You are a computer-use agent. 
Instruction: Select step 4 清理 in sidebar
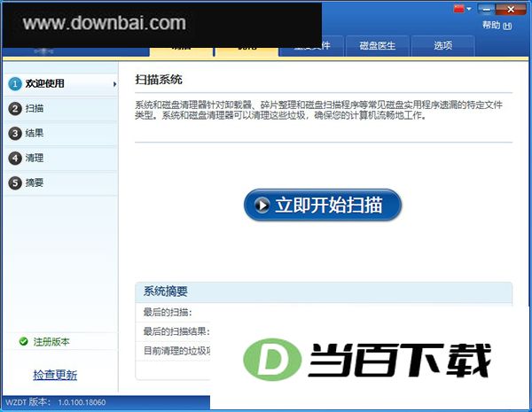tap(61, 158)
